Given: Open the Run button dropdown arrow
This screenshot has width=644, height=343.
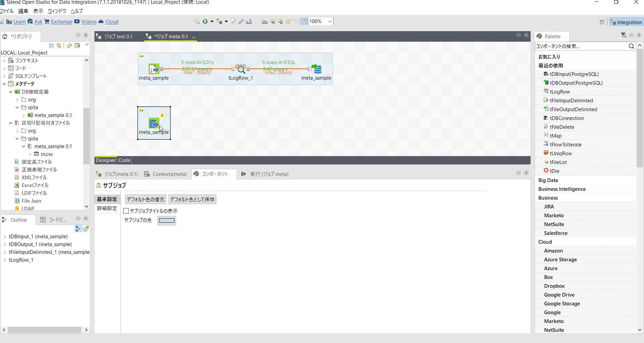Looking at the screenshot, I should pos(212,21).
